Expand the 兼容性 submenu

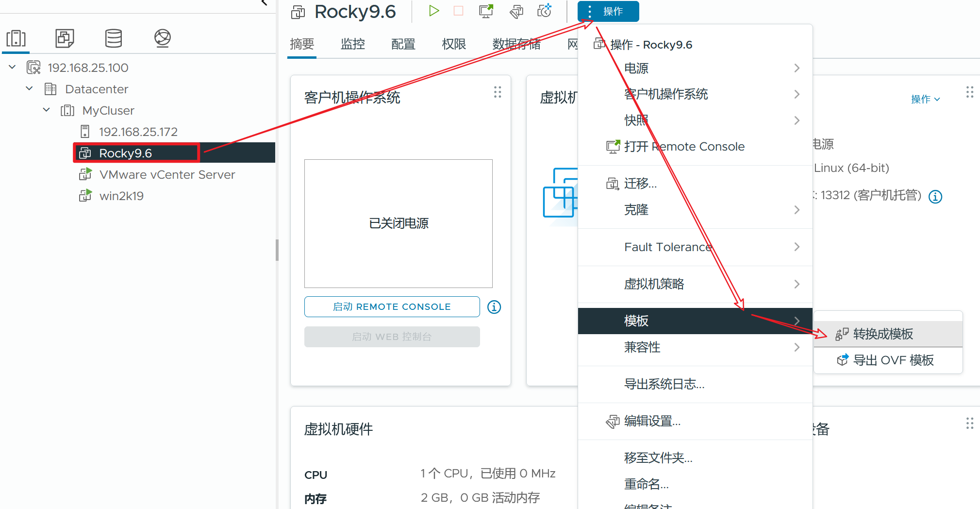pyautogui.click(x=695, y=347)
